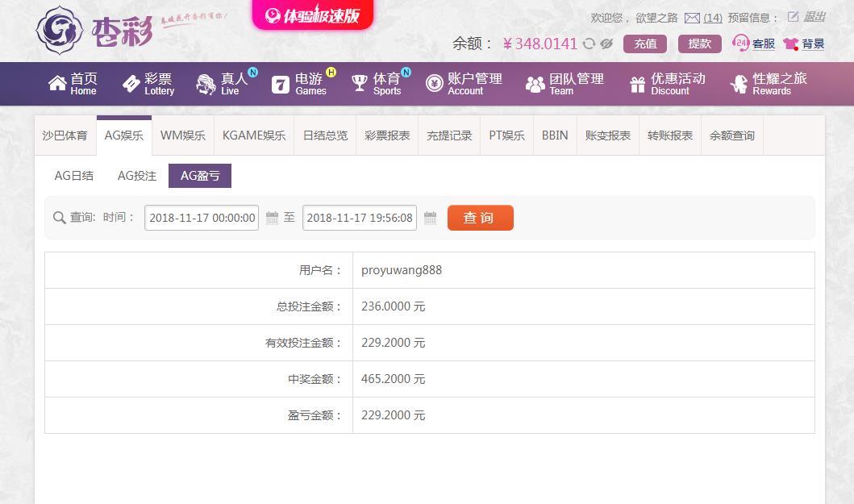Open the 背景 link
The image size is (854, 504).
[813, 44]
